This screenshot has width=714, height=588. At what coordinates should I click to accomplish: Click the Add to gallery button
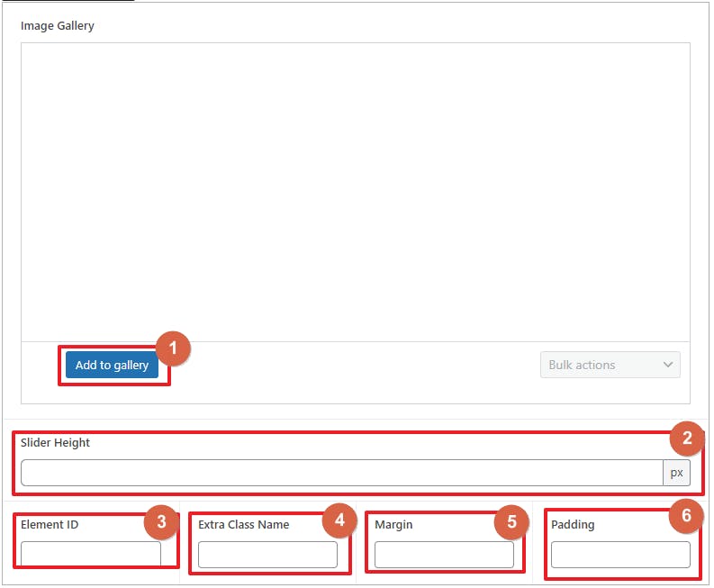tap(112, 365)
